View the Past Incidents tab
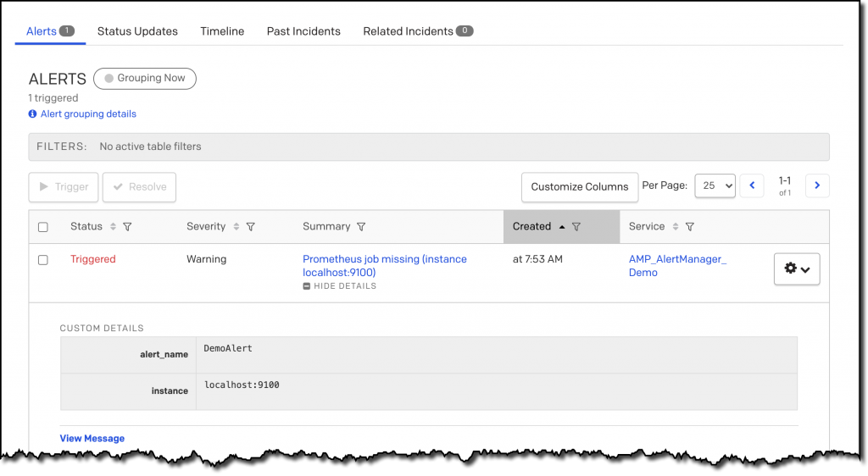This screenshot has width=868, height=476. pos(303,31)
